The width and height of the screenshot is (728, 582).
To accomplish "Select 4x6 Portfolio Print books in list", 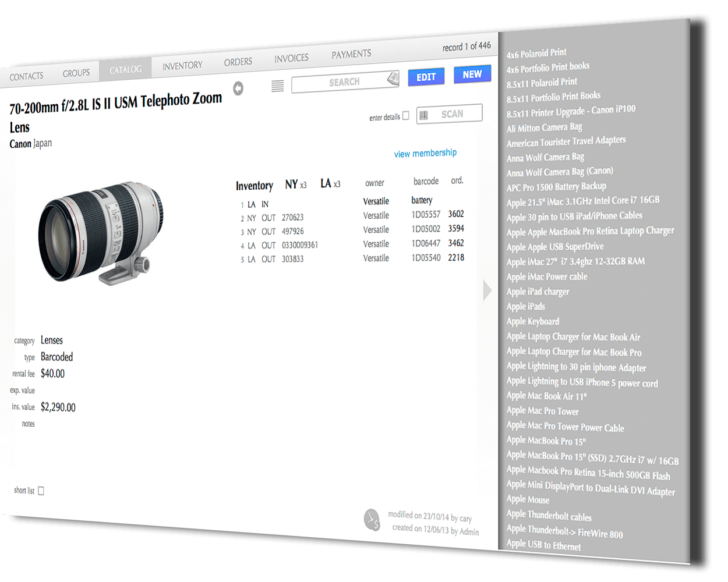I will pyautogui.click(x=548, y=68).
